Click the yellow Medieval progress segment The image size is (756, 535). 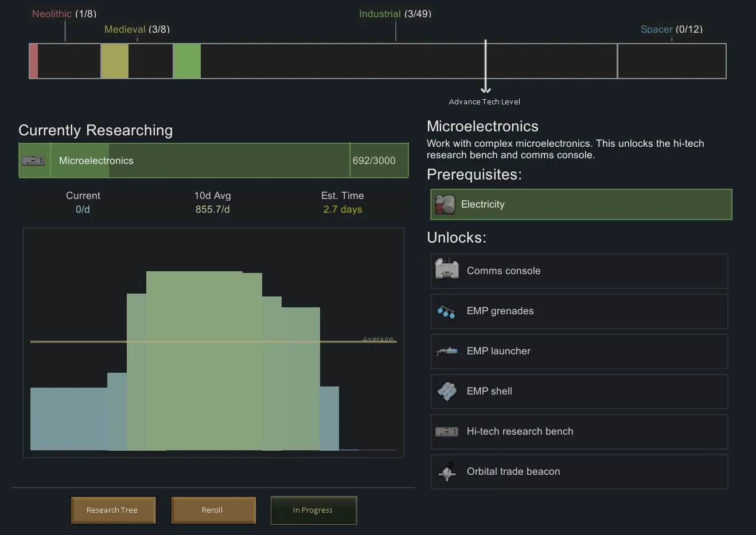(115, 61)
